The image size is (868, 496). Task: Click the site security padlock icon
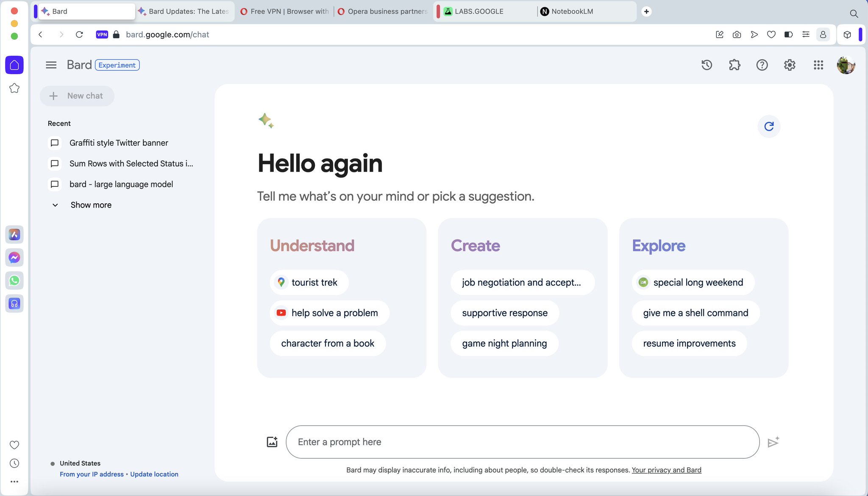116,35
